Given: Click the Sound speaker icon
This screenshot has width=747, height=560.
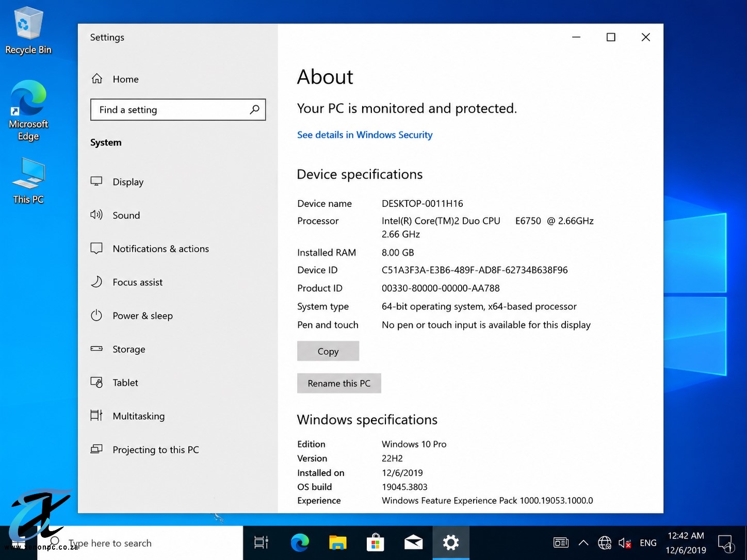Looking at the screenshot, I should coord(96,215).
